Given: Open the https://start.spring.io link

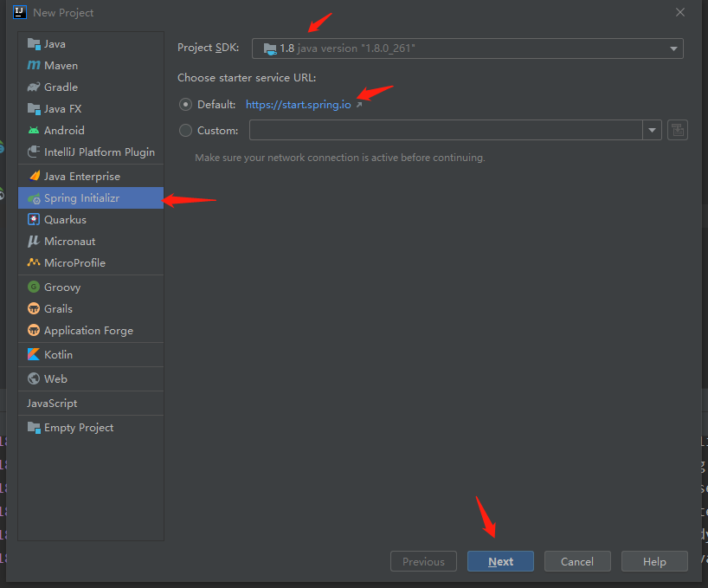Looking at the screenshot, I should point(298,105).
